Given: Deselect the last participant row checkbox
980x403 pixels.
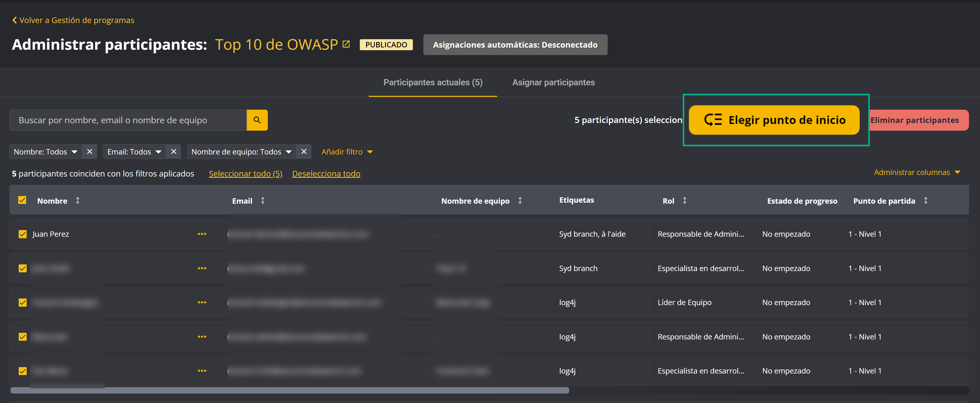Looking at the screenshot, I should (23, 371).
